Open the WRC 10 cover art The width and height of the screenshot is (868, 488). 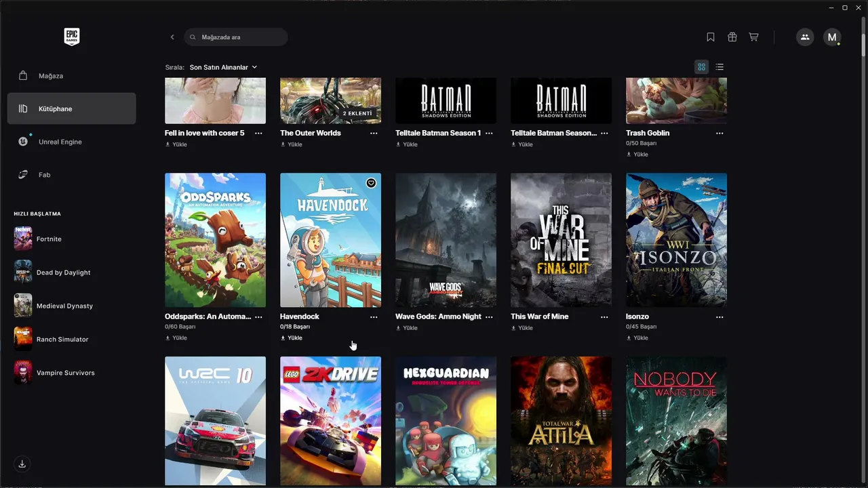click(215, 421)
